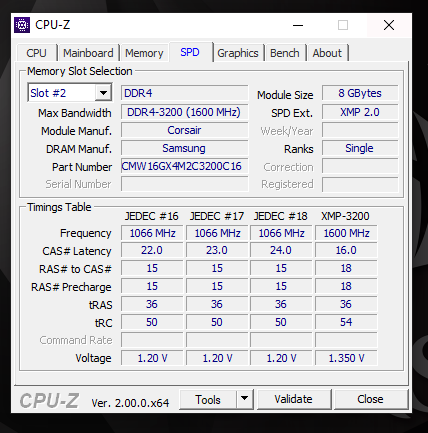
Task: Click CAS# Latency 24.0 cell
Action: pos(281,250)
